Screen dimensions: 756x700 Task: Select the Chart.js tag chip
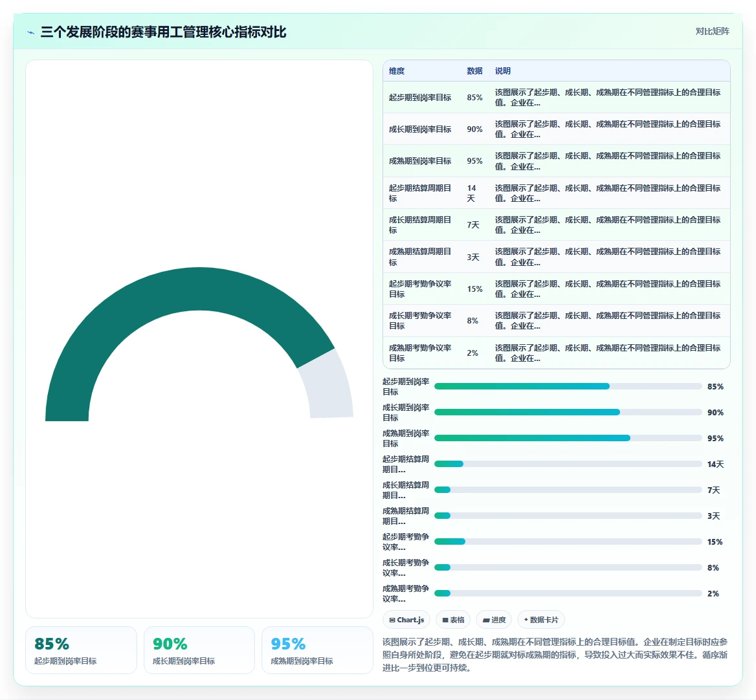[406, 620]
